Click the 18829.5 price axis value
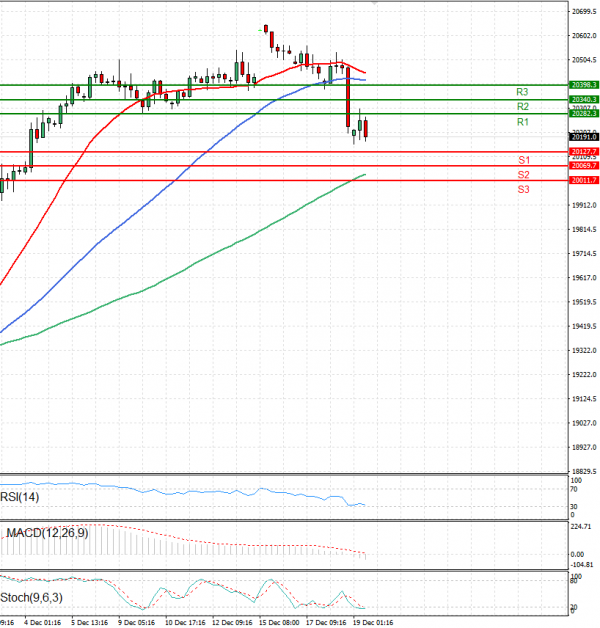Viewport: 600px width, 628px height. point(584,471)
